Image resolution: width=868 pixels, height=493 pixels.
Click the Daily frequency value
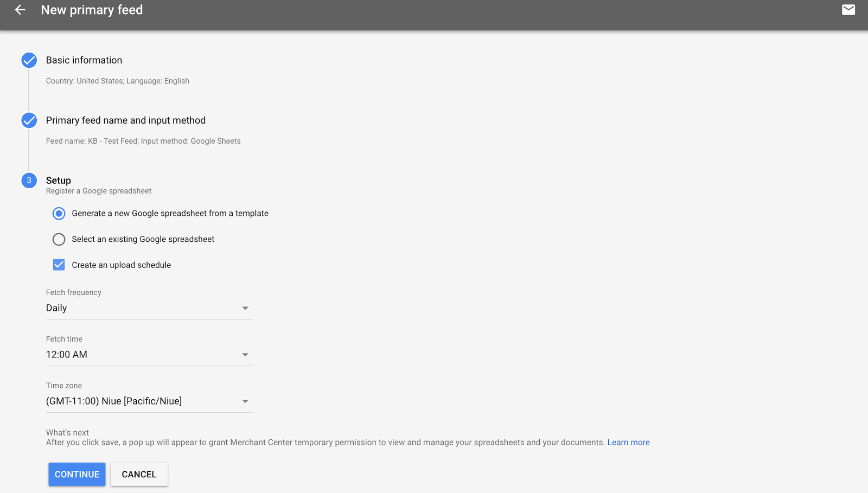(x=56, y=308)
